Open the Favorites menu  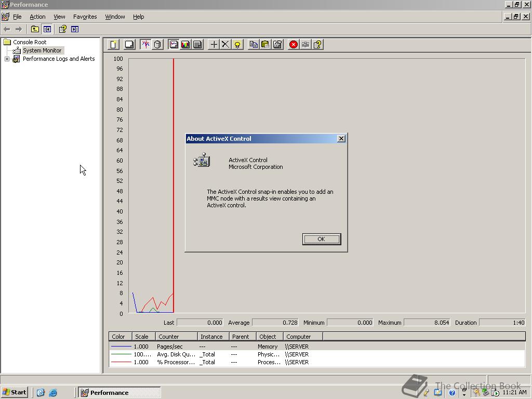85,17
